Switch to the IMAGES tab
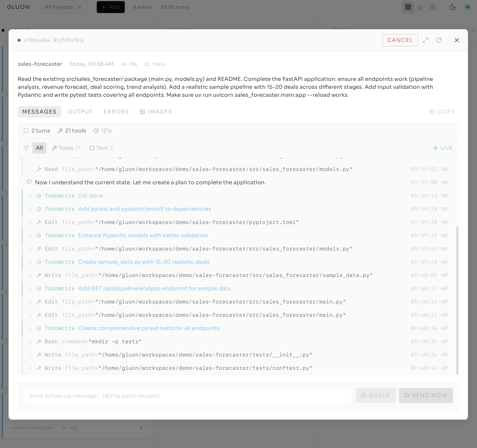Viewport: 477px width, 448px height. click(156, 112)
